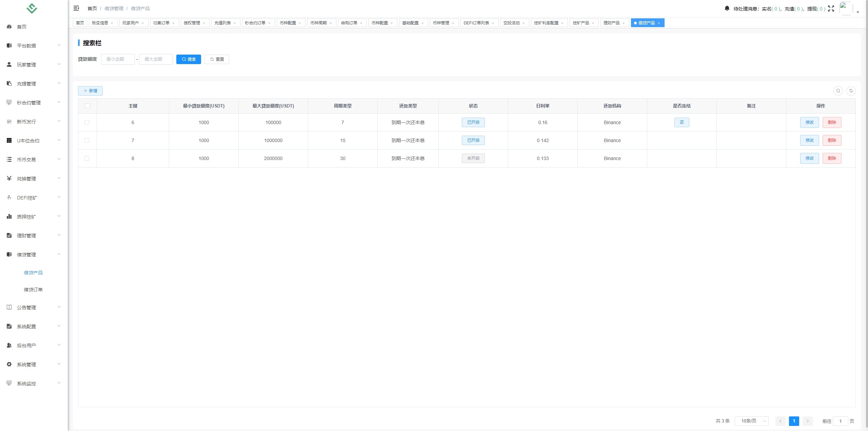
Task: Go to next page arrow
Action: (x=808, y=421)
